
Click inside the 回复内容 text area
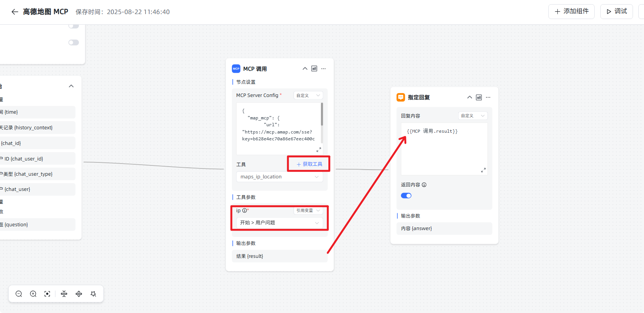coord(444,149)
